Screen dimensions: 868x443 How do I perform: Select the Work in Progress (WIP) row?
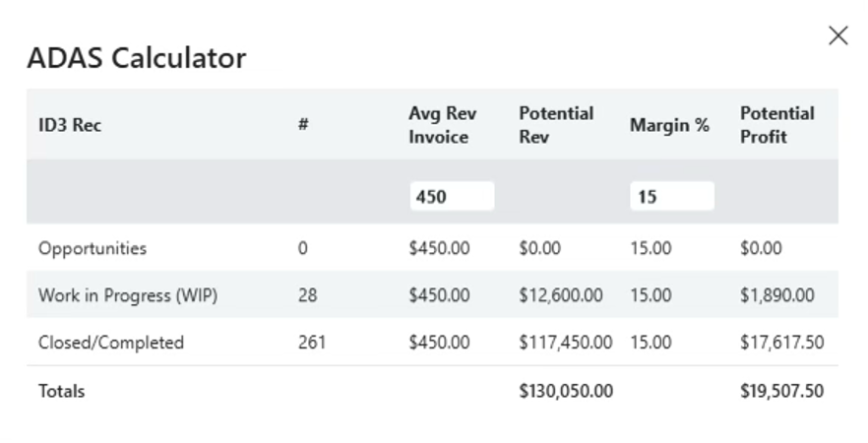pos(432,294)
